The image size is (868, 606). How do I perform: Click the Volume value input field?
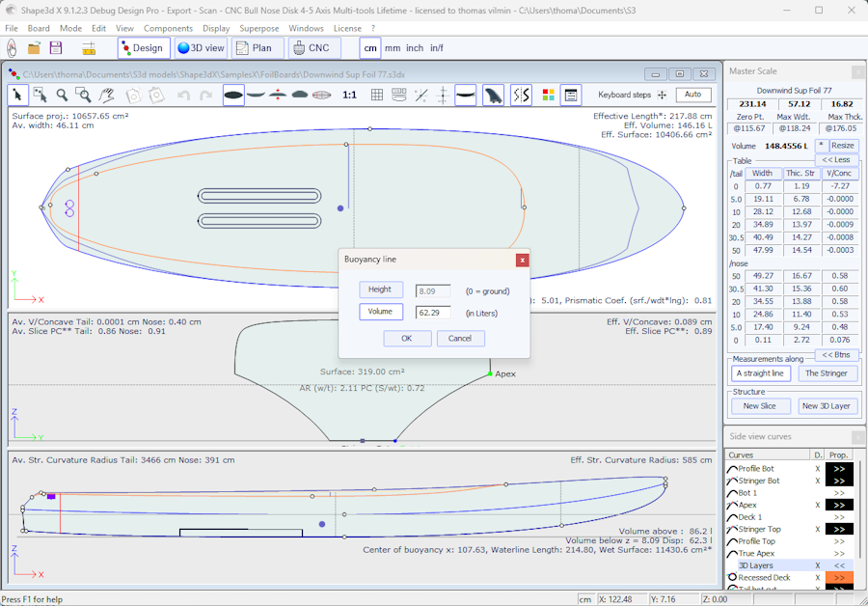click(x=433, y=312)
